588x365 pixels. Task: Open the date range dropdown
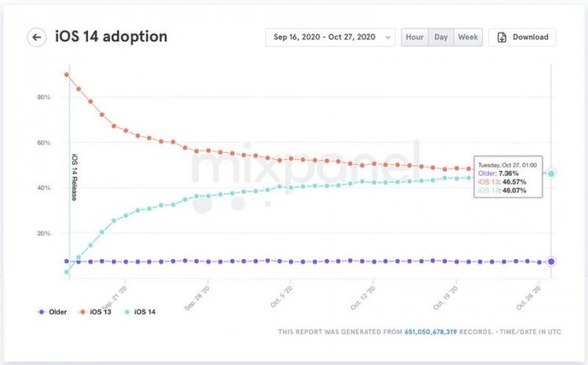330,37
